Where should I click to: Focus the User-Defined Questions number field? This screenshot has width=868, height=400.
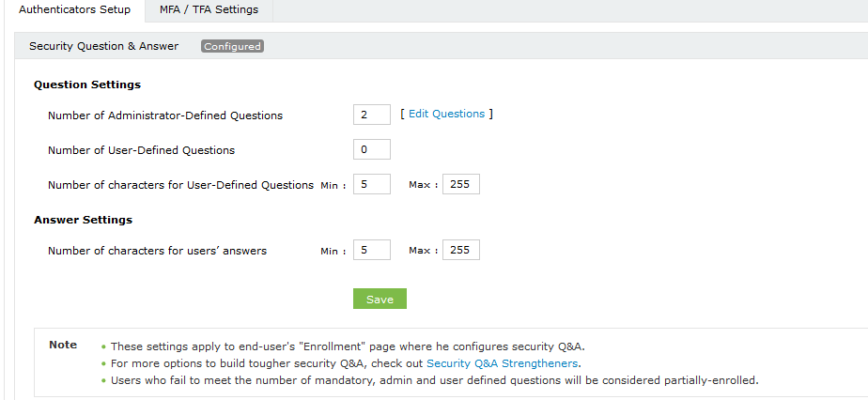(x=371, y=149)
